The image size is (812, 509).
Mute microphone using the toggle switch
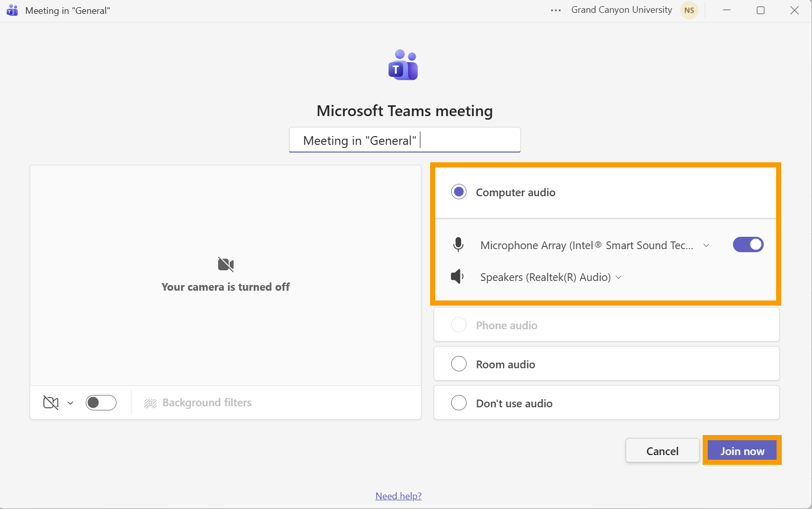pos(748,244)
